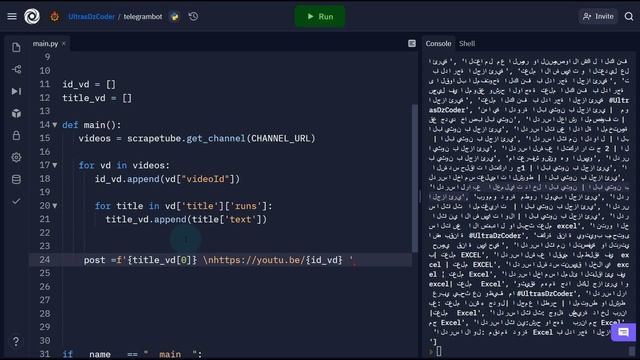Switch to the Shell tab

coord(467,43)
